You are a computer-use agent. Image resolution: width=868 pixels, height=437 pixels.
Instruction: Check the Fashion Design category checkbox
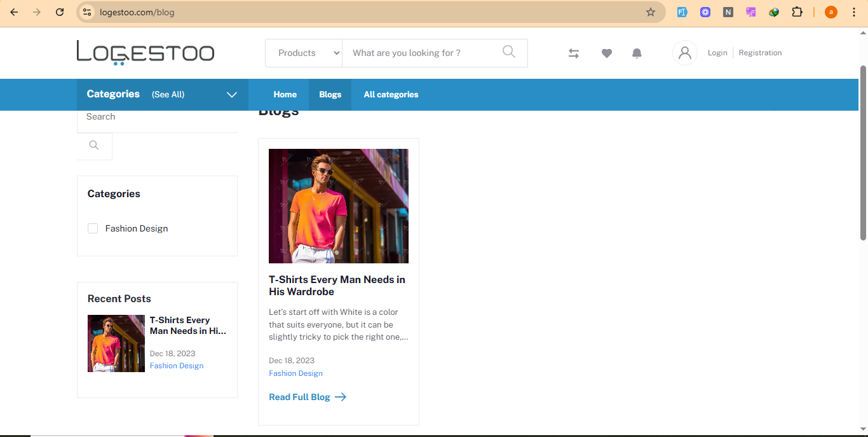coord(93,228)
